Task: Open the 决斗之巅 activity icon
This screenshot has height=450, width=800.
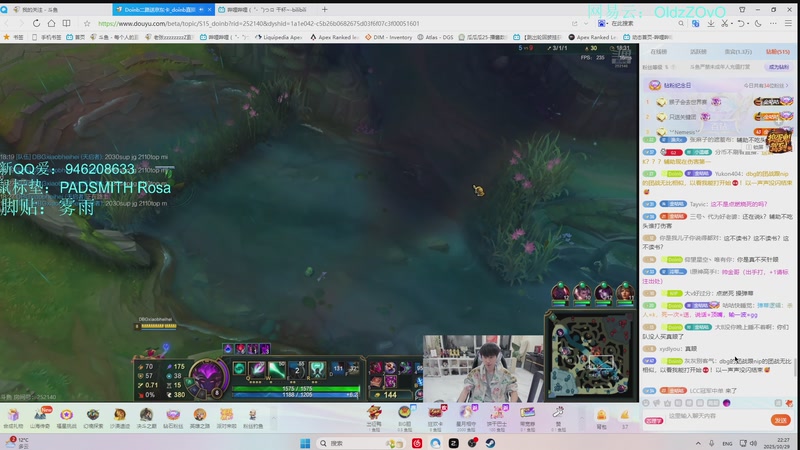Action: pyautogui.click(x=146, y=417)
